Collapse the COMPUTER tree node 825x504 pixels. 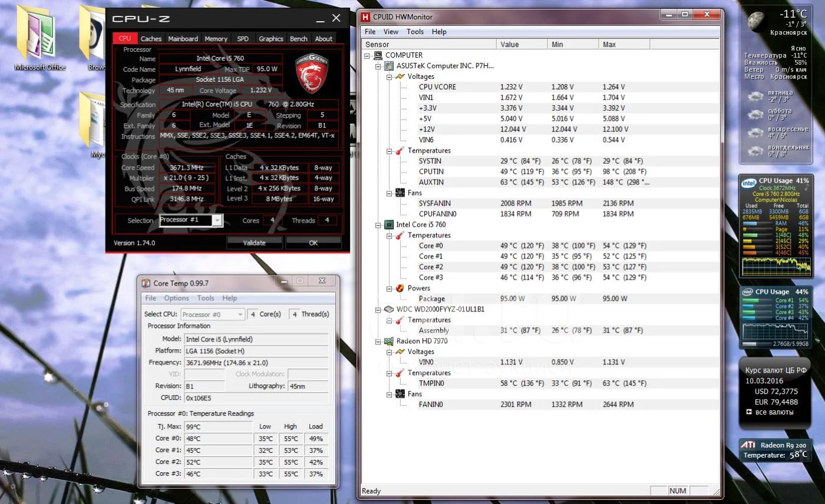click(367, 56)
